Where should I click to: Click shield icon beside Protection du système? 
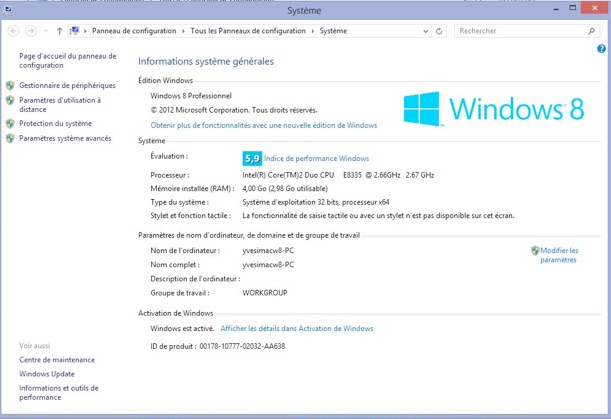pos(10,124)
